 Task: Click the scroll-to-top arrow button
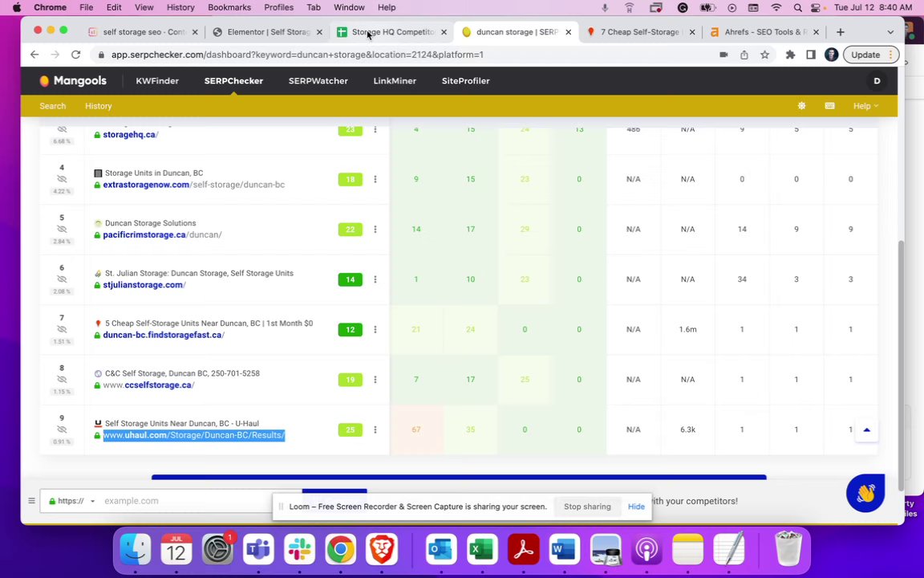click(866, 430)
